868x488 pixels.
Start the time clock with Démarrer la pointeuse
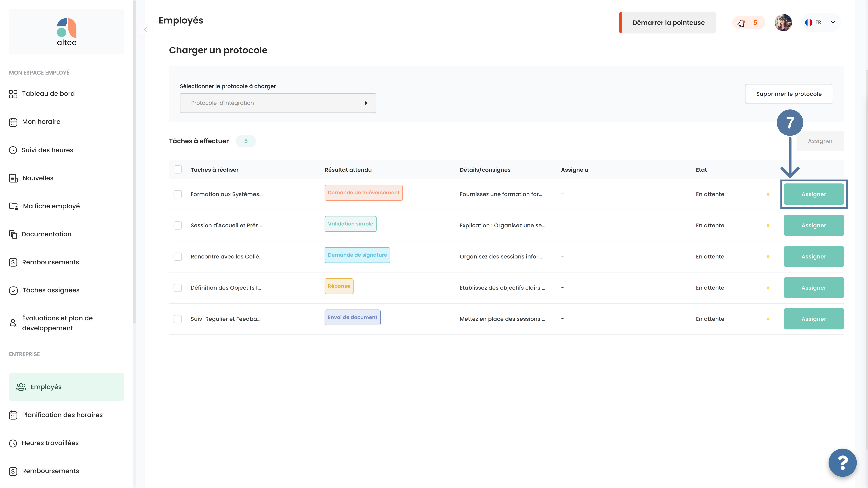click(x=667, y=23)
